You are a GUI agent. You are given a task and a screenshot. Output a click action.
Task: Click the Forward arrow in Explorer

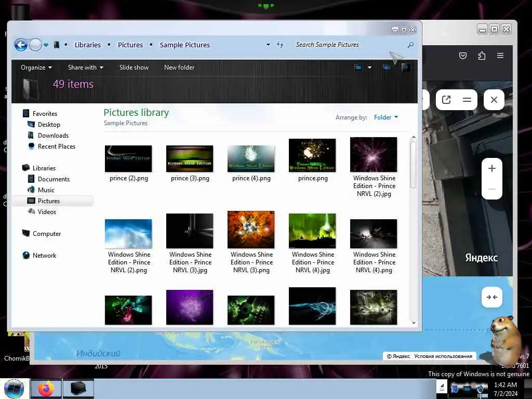point(36,45)
